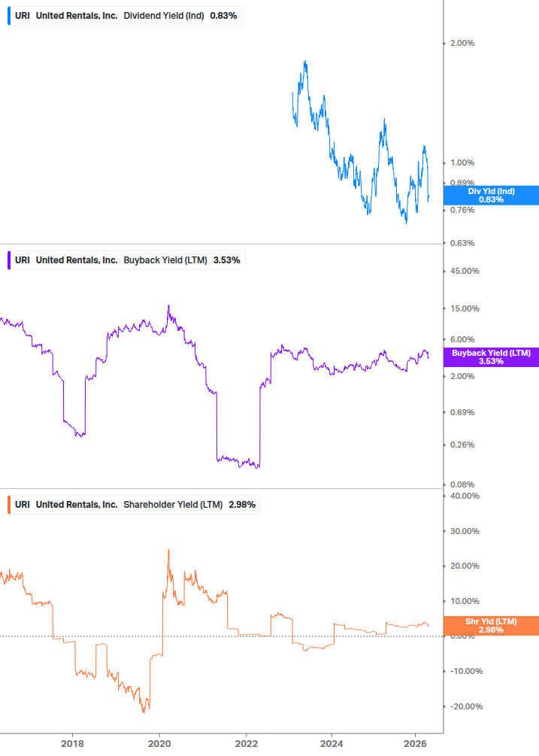Click the 10.00% tick in the shareholder yield pane
This screenshot has height=756, width=539.
click(465, 601)
